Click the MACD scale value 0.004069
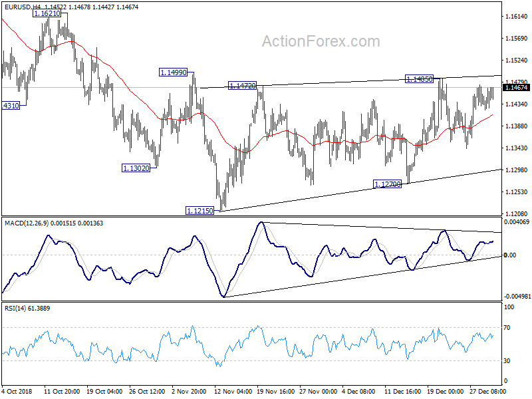Image resolution: width=532 pixels, height=399 pixels. 517,222
